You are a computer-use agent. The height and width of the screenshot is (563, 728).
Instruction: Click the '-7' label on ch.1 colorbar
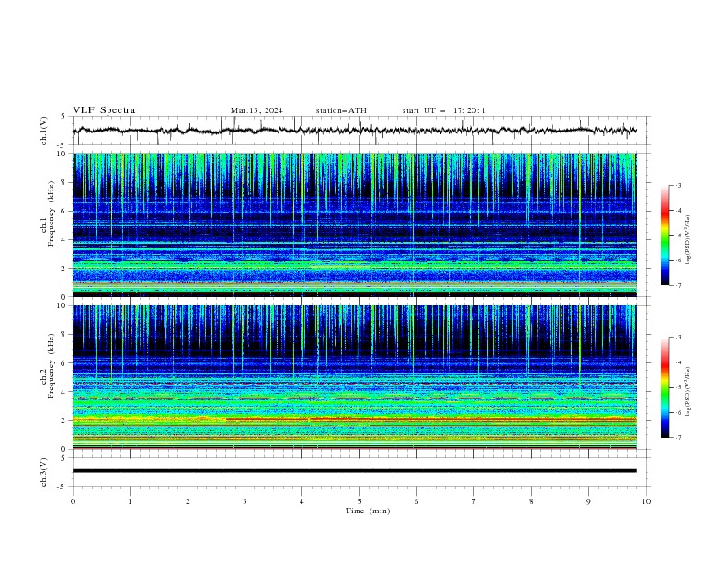tap(677, 285)
